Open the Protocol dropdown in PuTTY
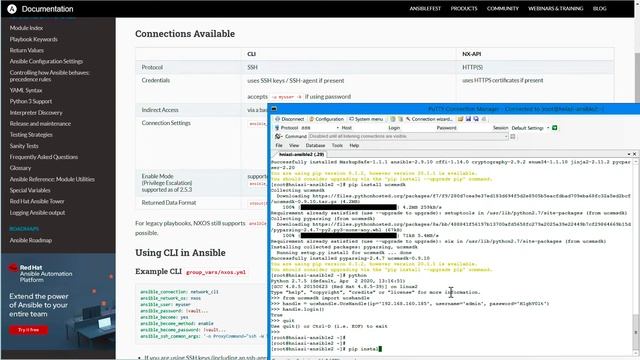This screenshot has width=640, height=360. (338, 128)
